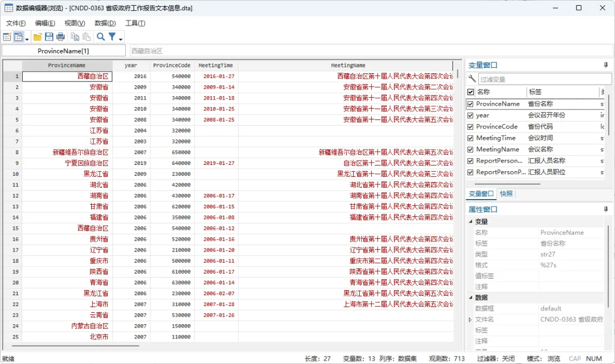Paste using clipboard icon in toolbar
The height and width of the screenshot is (364, 615).
click(x=87, y=37)
